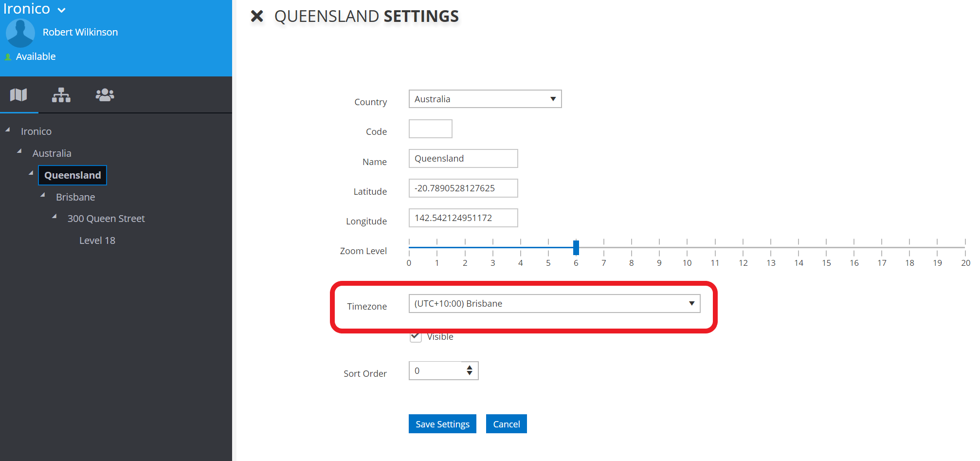
Task: Open the Timezone dropdown showing Brisbane
Action: (555, 303)
